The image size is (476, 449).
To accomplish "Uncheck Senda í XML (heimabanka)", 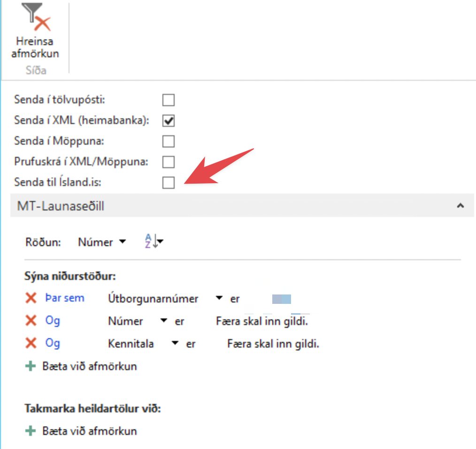I will (168, 121).
